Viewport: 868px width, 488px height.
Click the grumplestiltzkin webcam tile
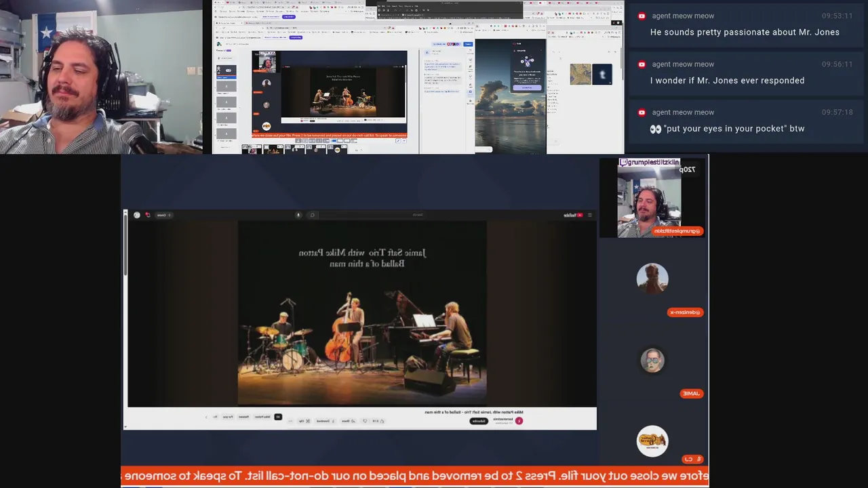pyautogui.click(x=652, y=198)
